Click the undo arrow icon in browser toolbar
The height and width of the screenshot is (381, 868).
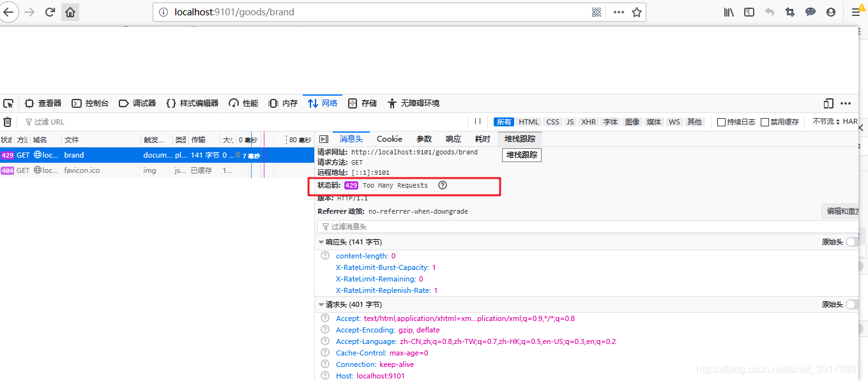[769, 12]
